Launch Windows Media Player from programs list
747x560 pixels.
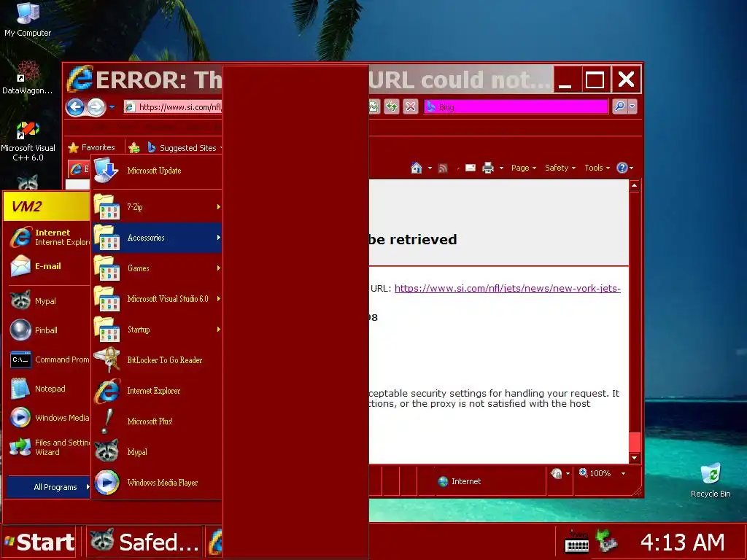tap(158, 483)
